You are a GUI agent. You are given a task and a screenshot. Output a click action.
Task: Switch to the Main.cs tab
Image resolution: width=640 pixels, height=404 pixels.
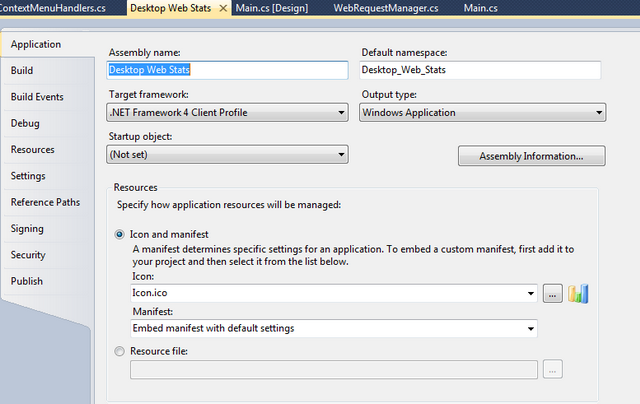point(480,8)
